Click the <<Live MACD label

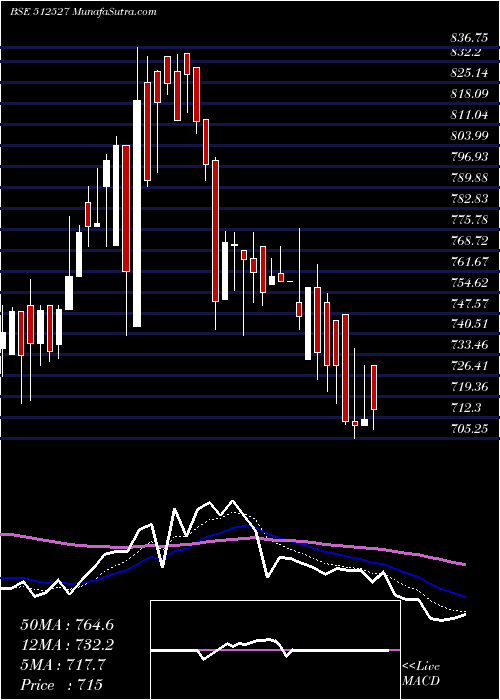point(421,673)
